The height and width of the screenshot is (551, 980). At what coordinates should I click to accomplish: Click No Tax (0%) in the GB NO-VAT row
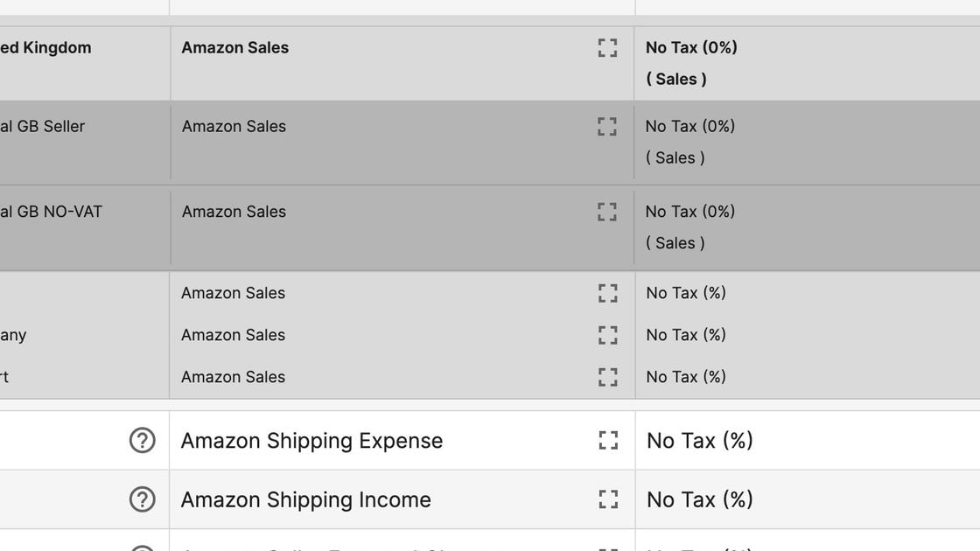[690, 212]
